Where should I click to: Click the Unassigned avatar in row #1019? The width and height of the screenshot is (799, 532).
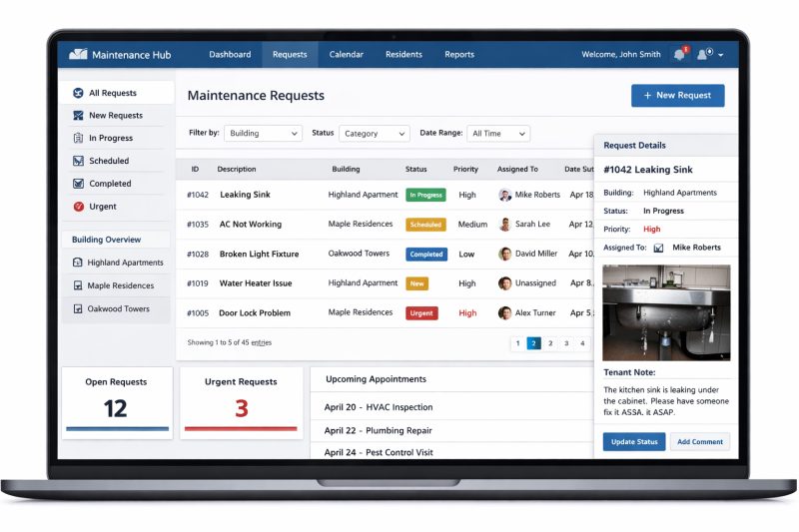coord(504,283)
